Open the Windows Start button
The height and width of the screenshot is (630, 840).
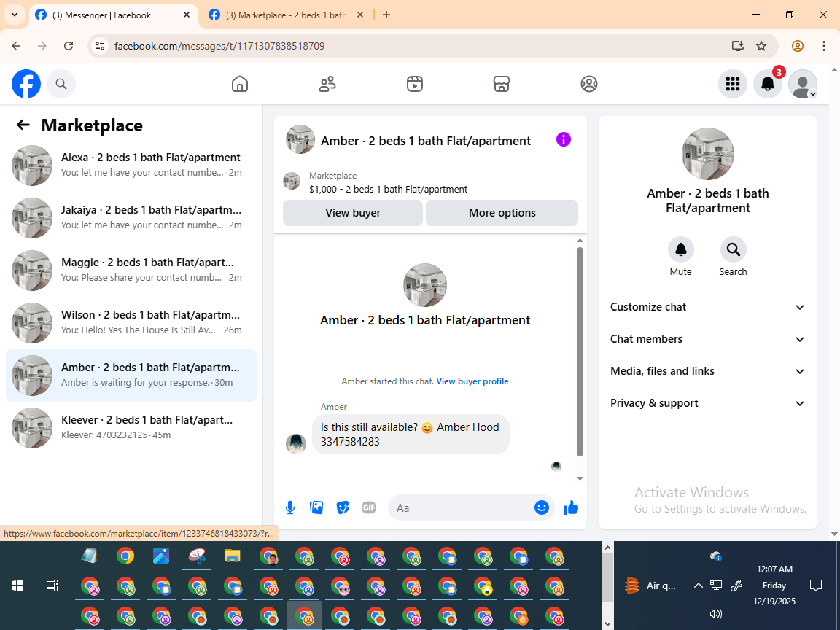click(x=17, y=586)
